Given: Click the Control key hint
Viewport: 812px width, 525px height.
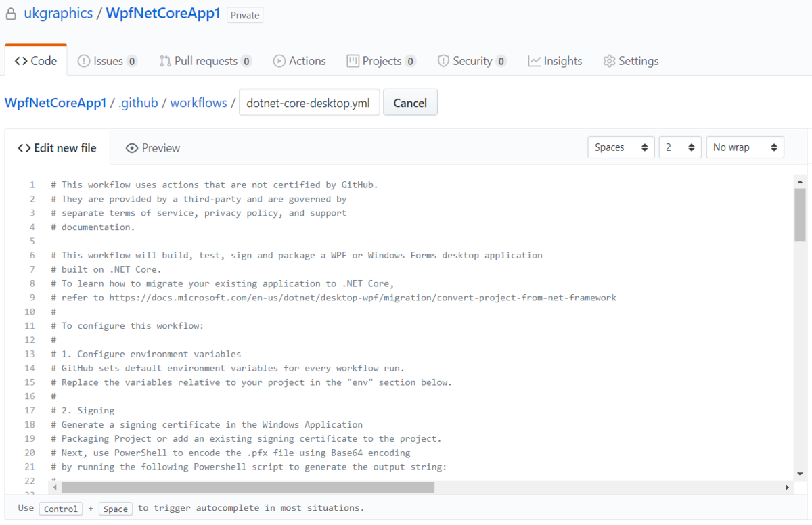Looking at the screenshot, I should point(61,509).
